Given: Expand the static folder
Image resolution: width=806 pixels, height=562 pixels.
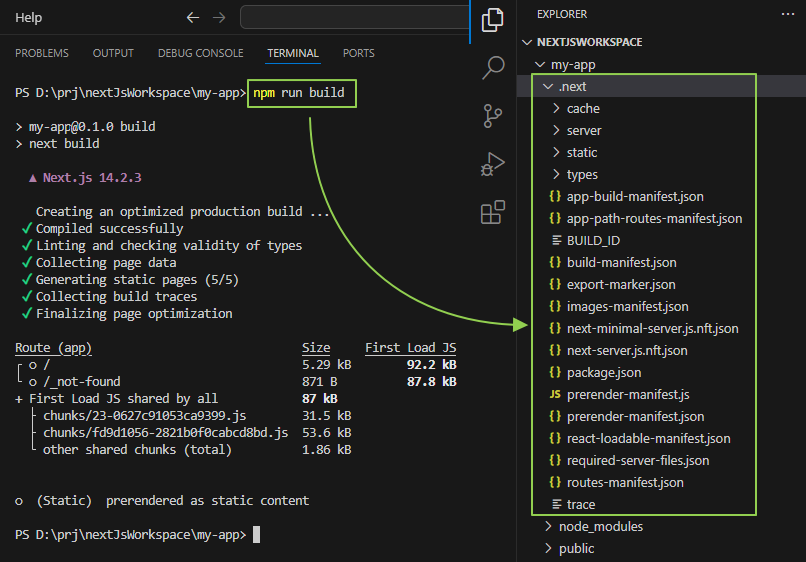Looking at the screenshot, I should coord(556,152).
